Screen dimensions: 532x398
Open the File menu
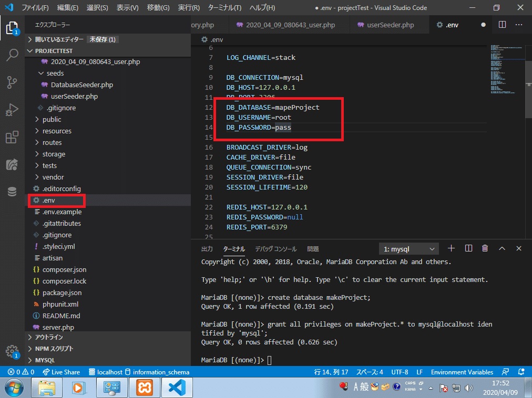35,7
